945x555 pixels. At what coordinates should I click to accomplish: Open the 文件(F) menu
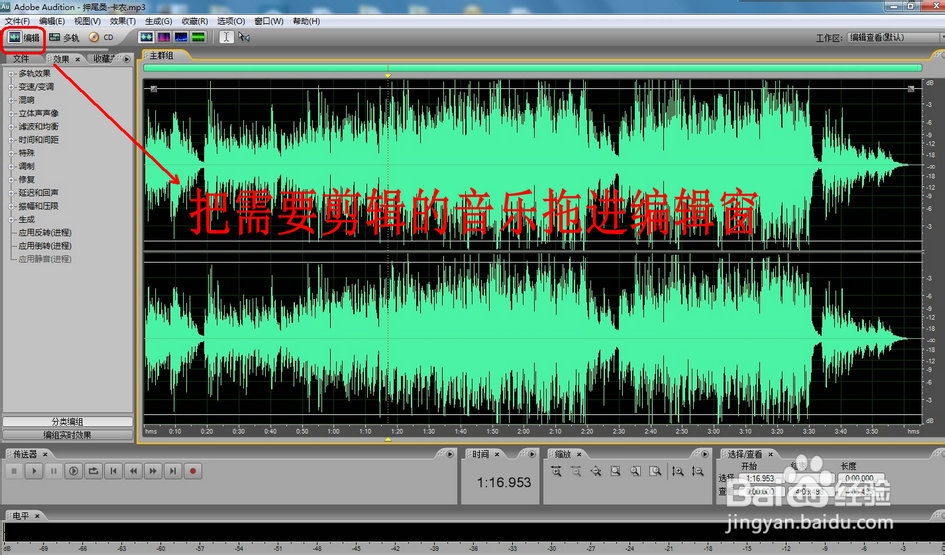17,21
